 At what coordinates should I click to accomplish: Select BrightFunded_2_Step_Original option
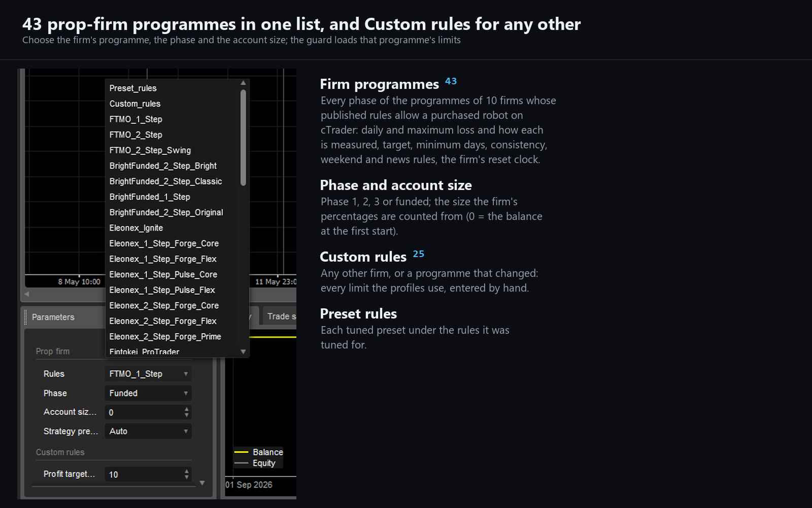(x=173, y=212)
